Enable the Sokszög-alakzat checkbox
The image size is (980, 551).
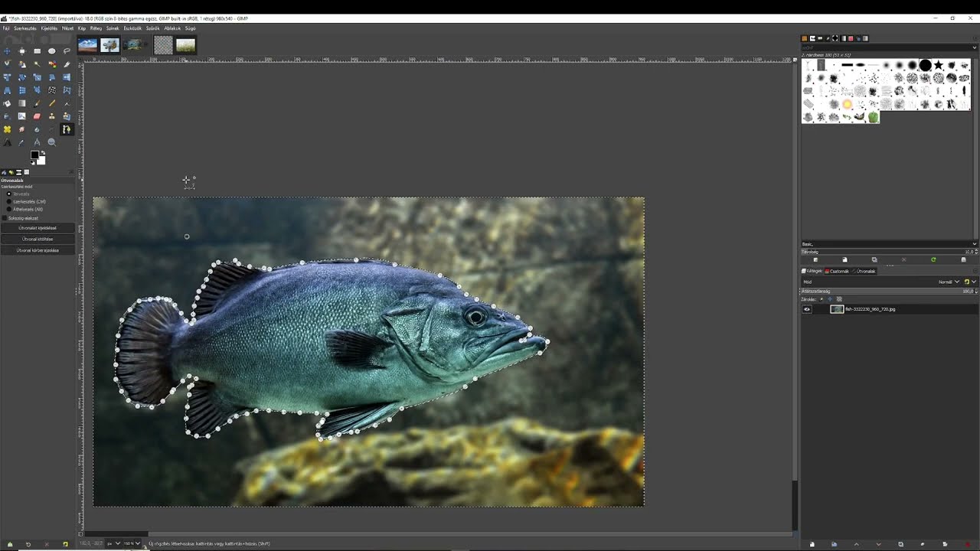click(x=5, y=218)
